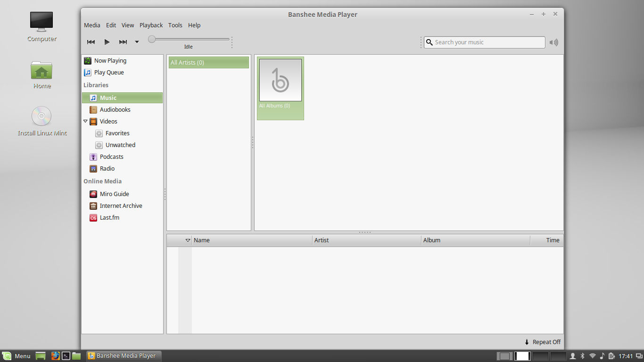Select Podcasts in sidebar
Image resolution: width=644 pixels, height=362 pixels.
pos(122,157)
